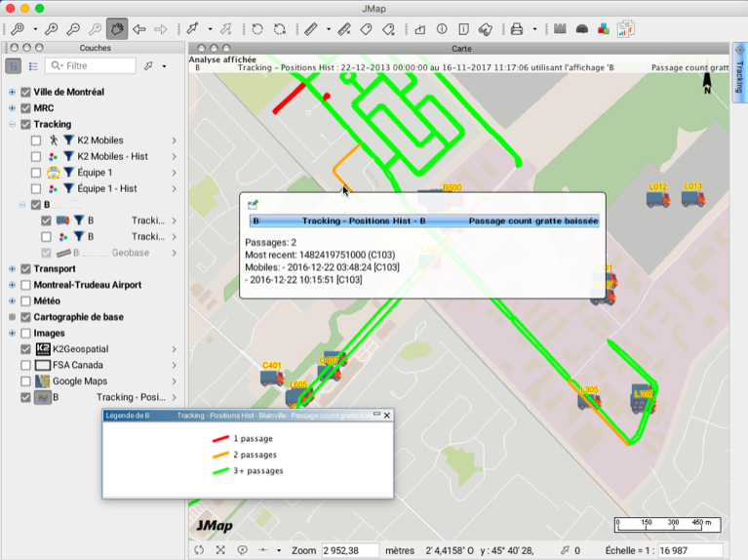The width and height of the screenshot is (748, 560).
Task: Open the Google Maps layer chevron menu
Action: coord(175,380)
